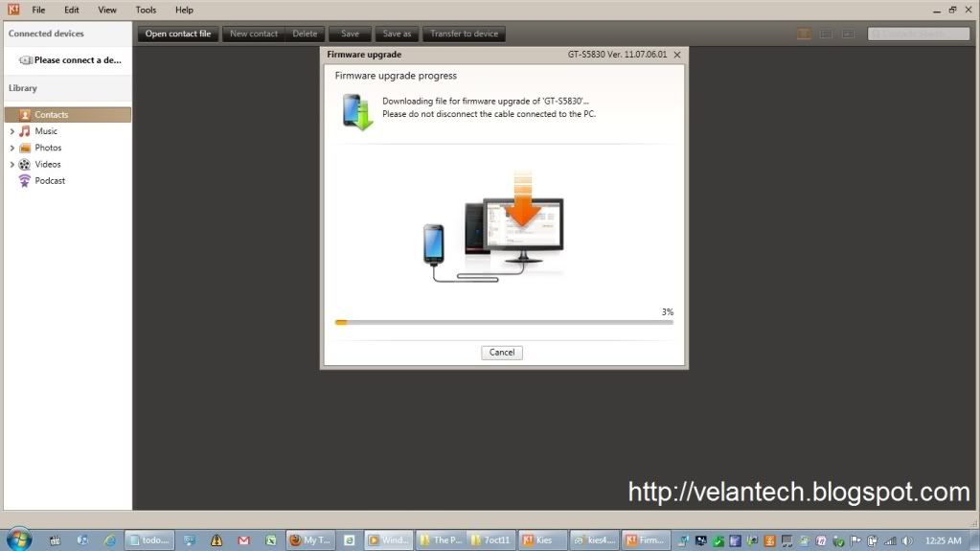980x551 pixels.
Task: Click the Videos film reel icon
Action: 24,165
